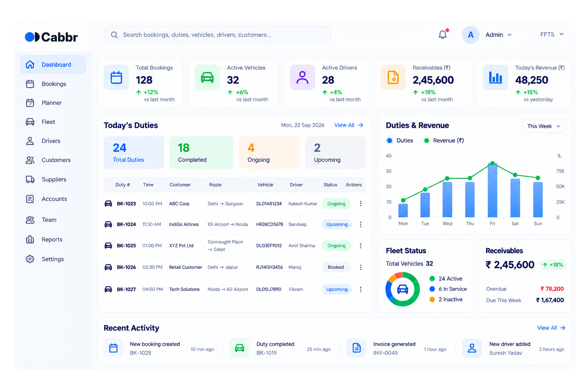Image resolution: width=588 pixels, height=392 pixels.
Task: Open actions menu for BK-1025
Action: coord(361,246)
